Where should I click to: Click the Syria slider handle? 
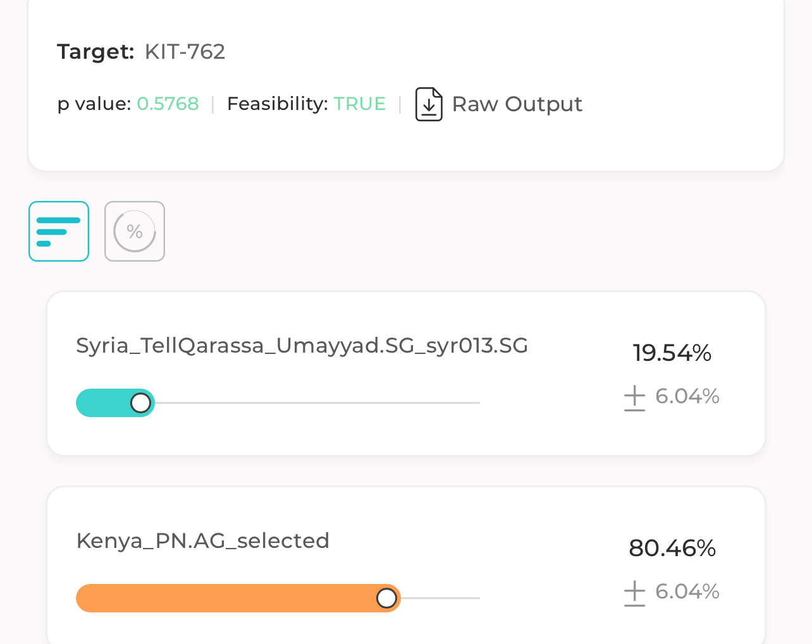[x=141, y=403]
